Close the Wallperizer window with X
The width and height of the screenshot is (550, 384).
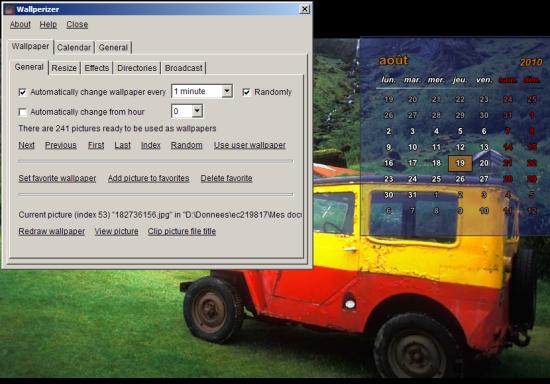304,9
